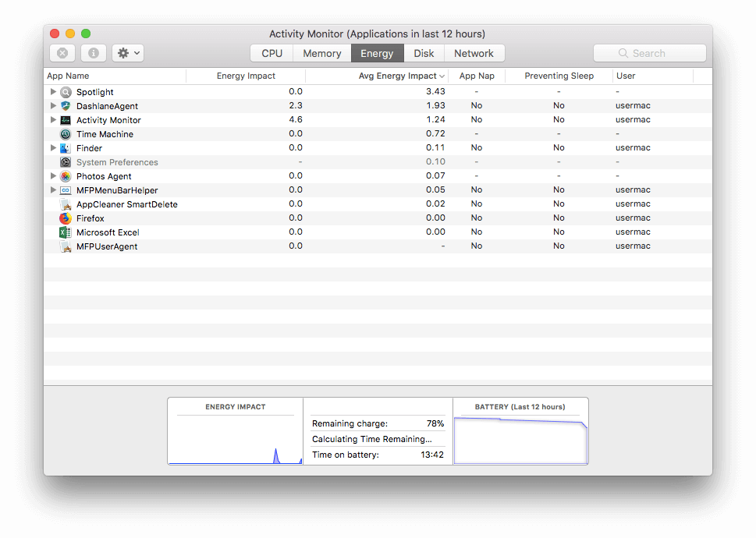Select the Time Machine row name
Screen dimensions: 756x538
(105, 134)
